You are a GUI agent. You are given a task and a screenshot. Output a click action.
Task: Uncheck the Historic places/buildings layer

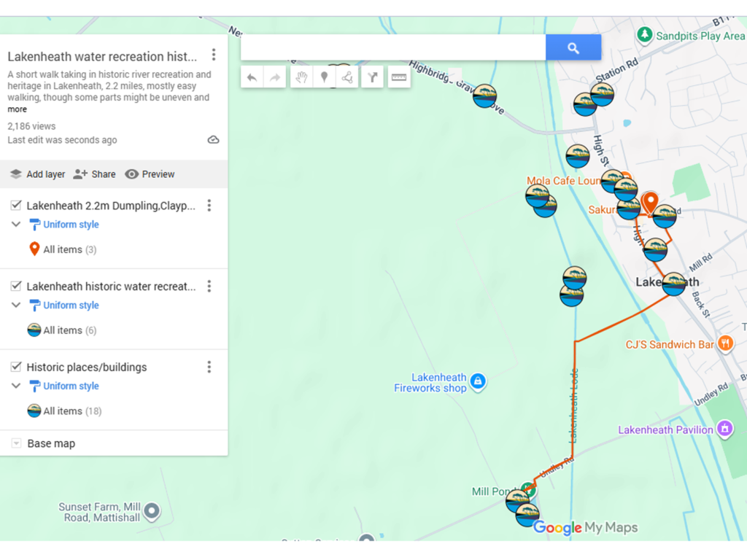click(16, 367)
